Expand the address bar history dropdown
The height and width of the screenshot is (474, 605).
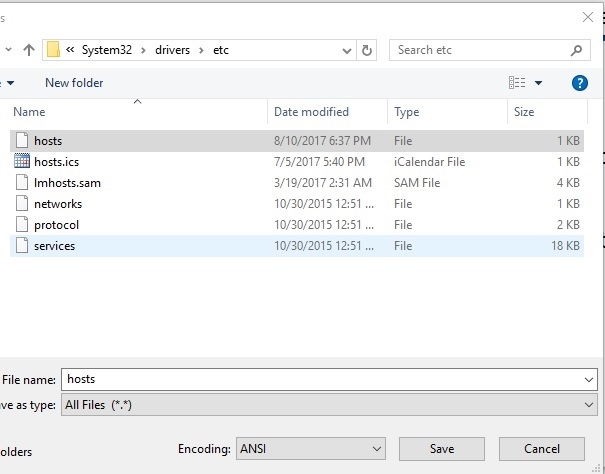click(347, 50)
